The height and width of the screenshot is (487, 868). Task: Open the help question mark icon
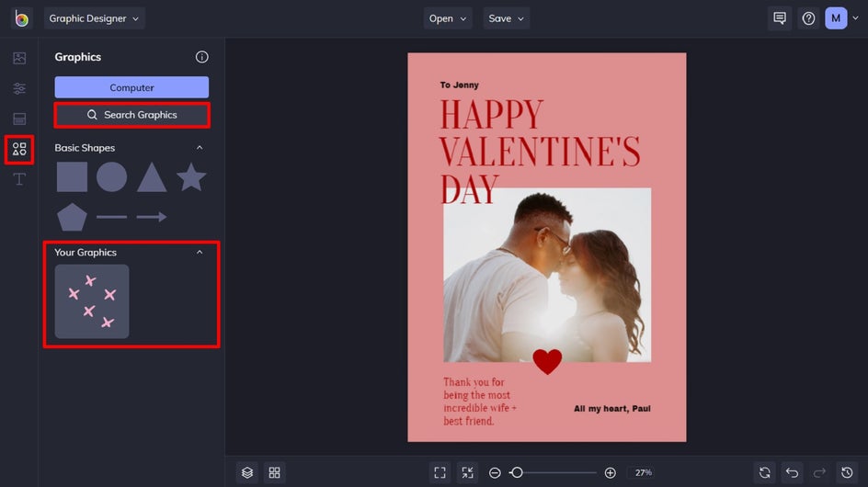click(808, 18)
